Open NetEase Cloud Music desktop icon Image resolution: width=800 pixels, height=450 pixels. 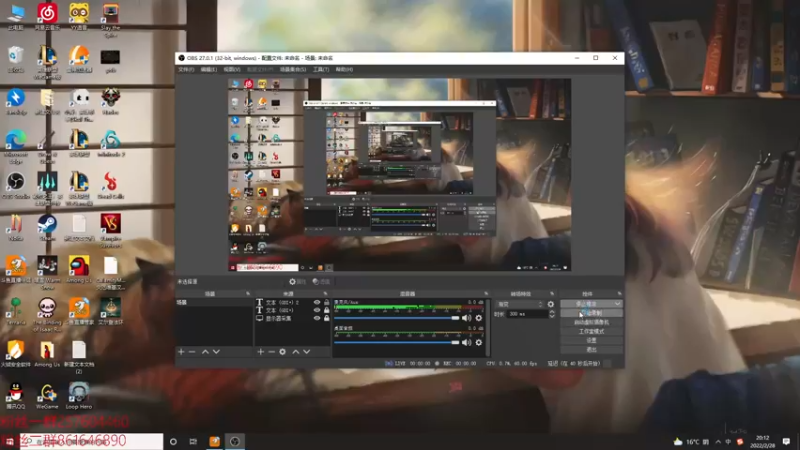pyautogui.click(x=47, y=16)
